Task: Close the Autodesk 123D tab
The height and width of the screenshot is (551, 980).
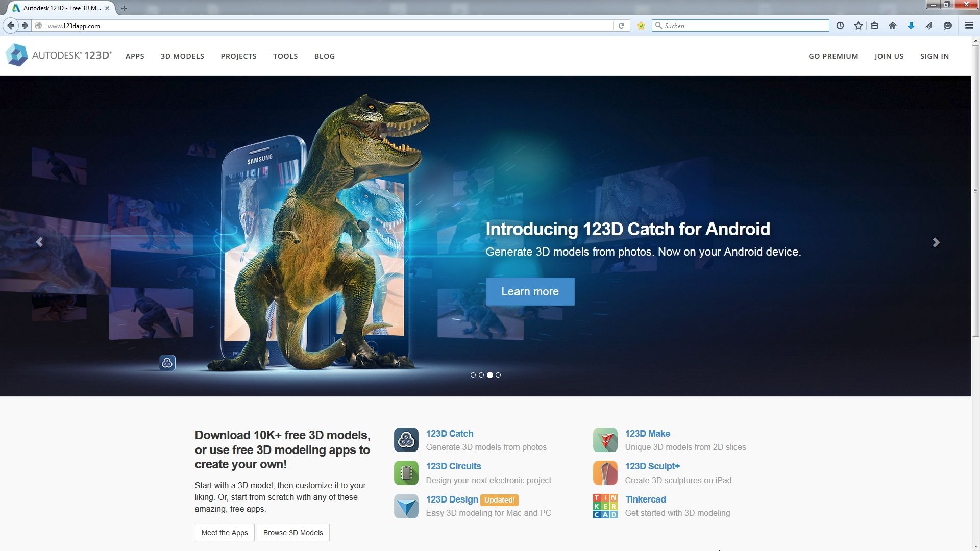Action: 107,8
